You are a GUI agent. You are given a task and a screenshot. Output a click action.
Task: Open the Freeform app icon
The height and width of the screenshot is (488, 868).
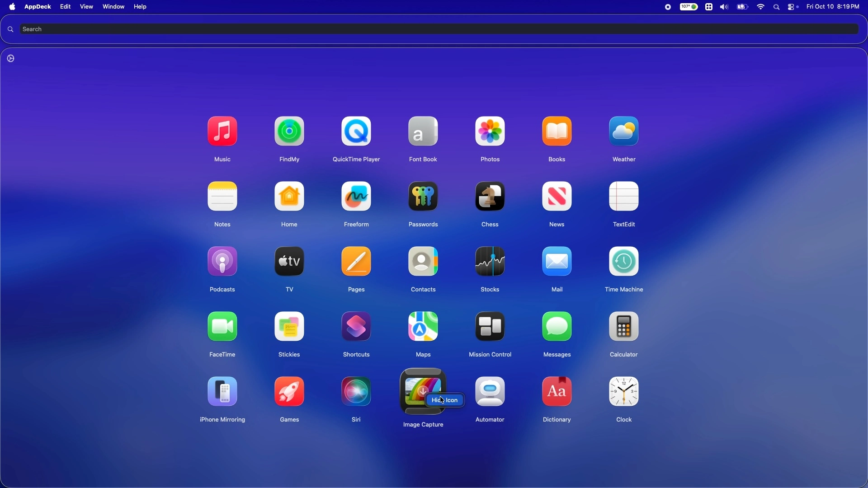click(357, 197)
